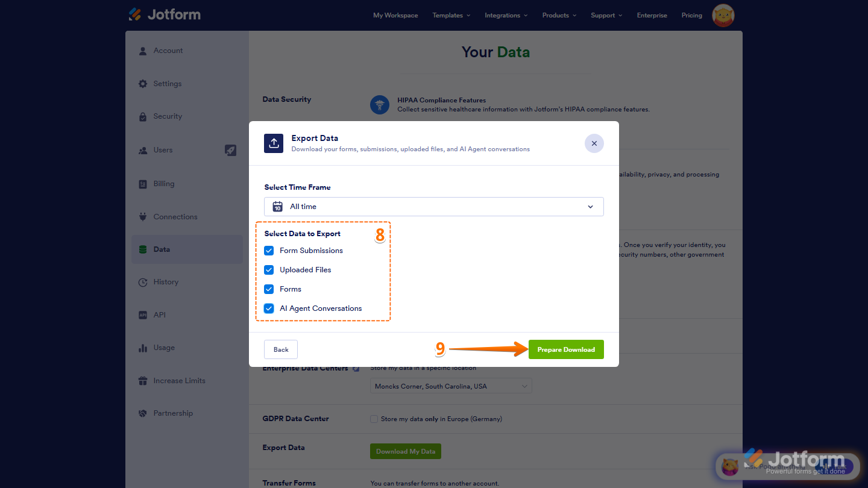This screenshot has width=868, height=488.
Task: Uncheck Uploaded Files checkbox
Action: (269, 270)
